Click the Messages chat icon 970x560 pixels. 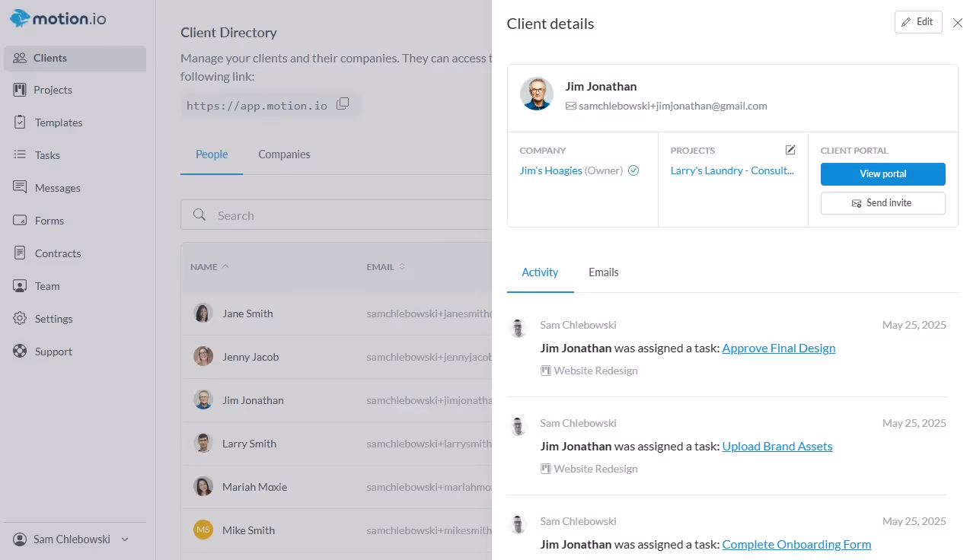(x=20, y=187)
